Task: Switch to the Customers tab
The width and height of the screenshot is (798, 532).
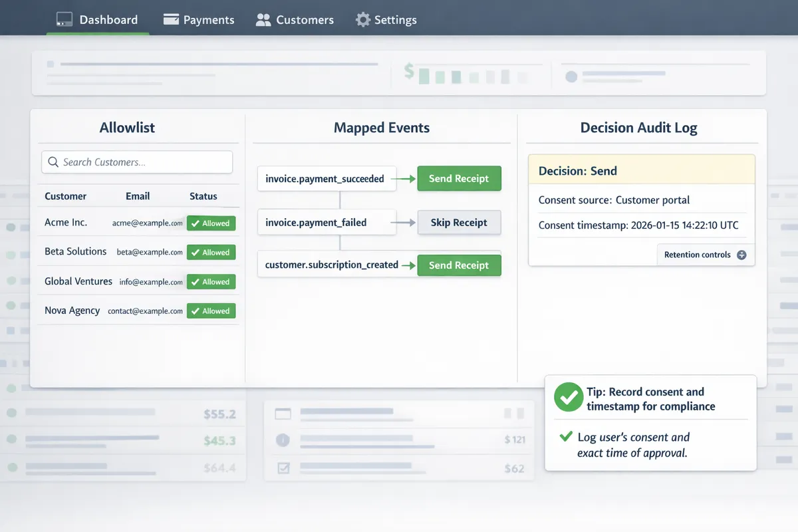Action: point(295,20)
